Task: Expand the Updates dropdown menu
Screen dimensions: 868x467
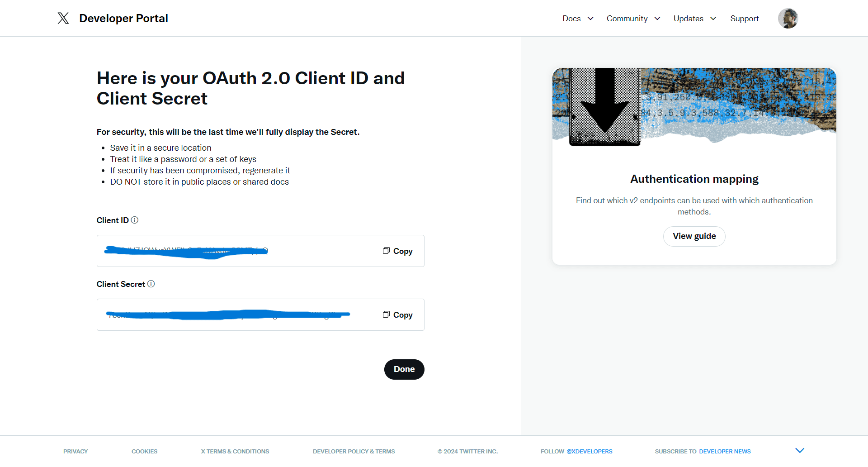Action: (694, 19)
